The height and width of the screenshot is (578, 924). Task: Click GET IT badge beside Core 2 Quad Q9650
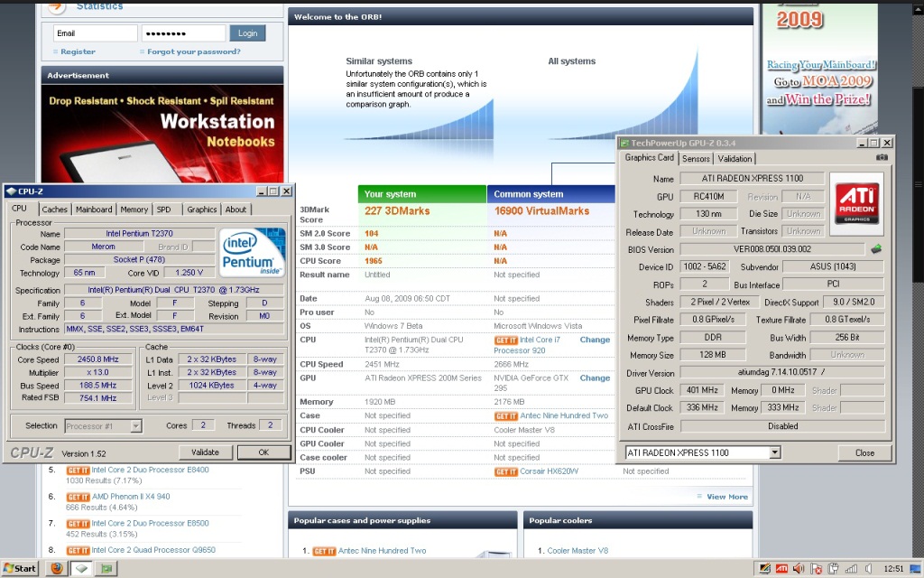coord(78,551)
